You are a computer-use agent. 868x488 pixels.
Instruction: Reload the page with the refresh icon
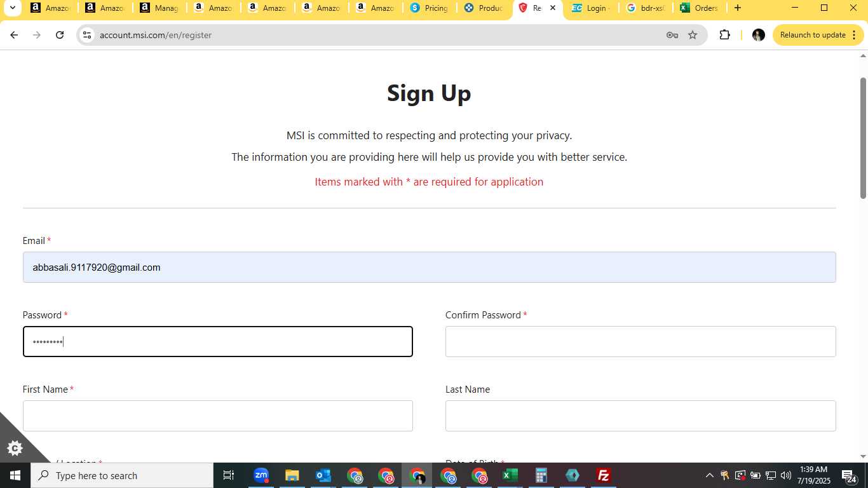click(x=60, y=35)
